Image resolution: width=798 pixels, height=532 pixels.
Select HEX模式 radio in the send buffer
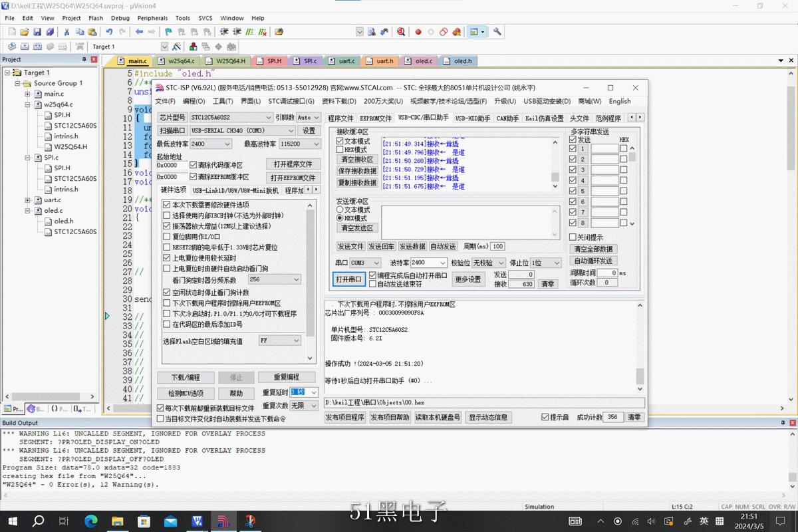click(x=340, y=218)
